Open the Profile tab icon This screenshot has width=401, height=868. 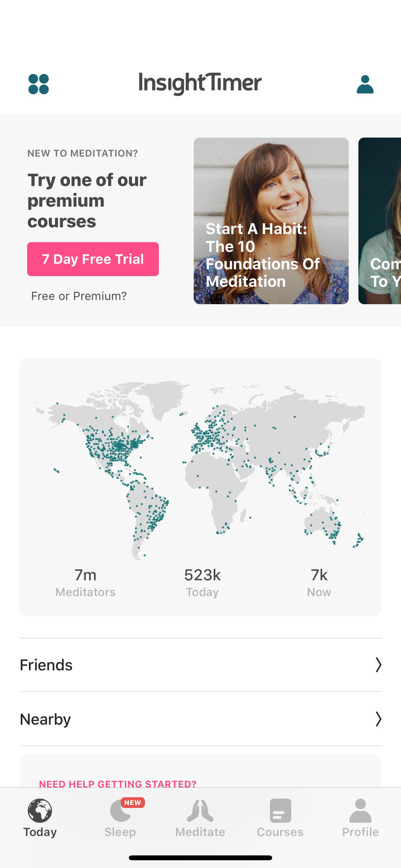pyautogui.click(x=360, y=811)
